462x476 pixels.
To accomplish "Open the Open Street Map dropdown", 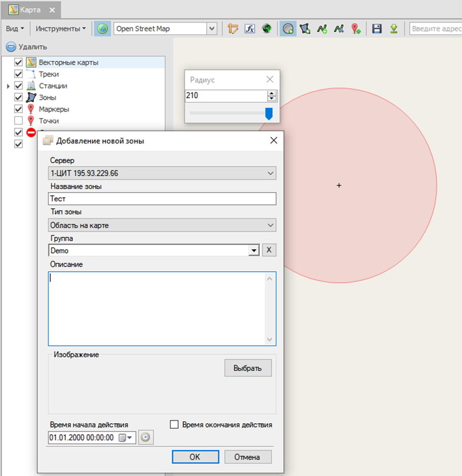I will point(212,29).
